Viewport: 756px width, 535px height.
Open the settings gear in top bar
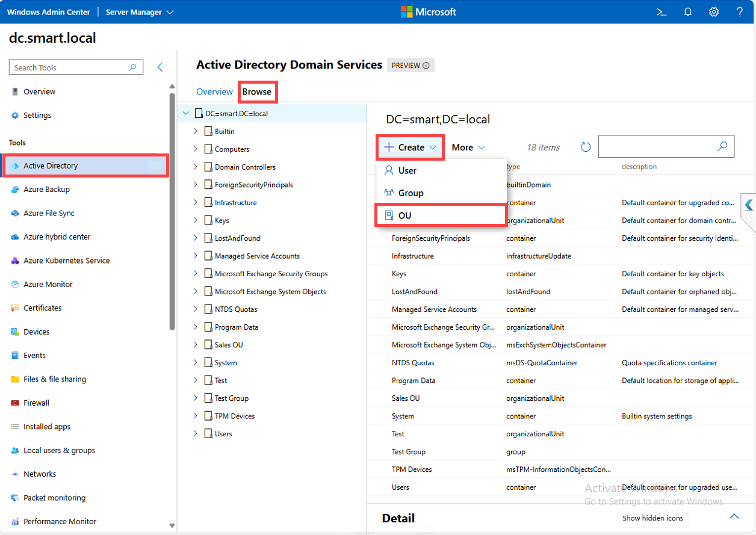(x=714, y=12)
